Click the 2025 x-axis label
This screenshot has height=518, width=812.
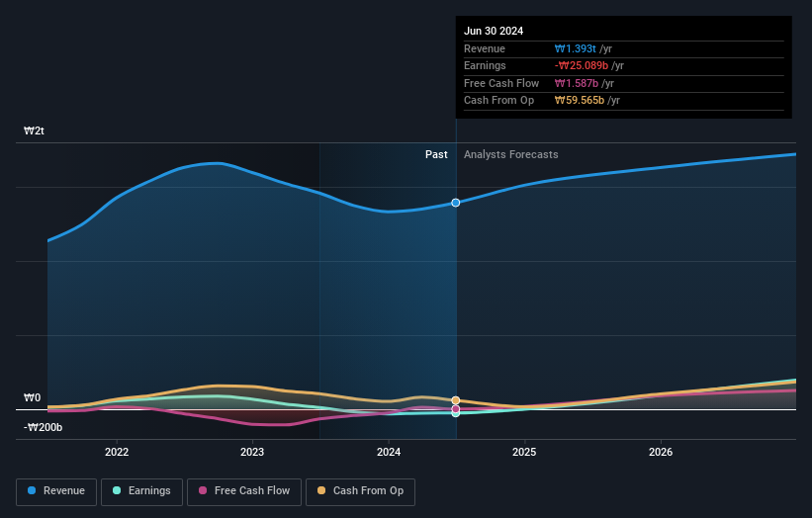coord(524,452)
